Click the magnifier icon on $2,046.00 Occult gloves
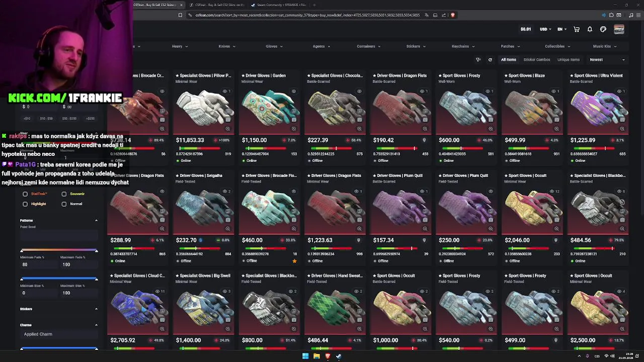644x362 pixels. [x=556, y=229]
